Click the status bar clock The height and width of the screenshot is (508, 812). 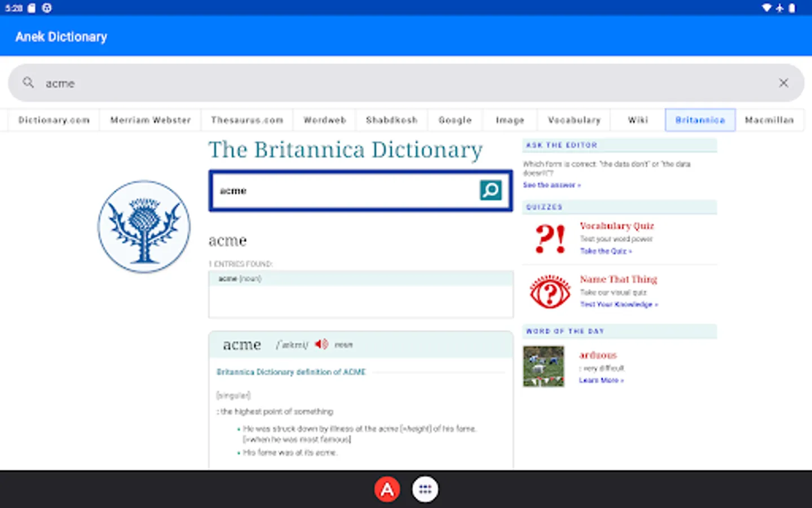click(x=14, y=8)
